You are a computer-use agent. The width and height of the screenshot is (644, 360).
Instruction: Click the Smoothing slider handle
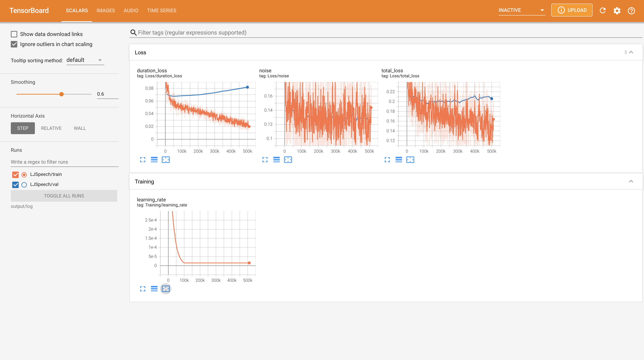pyautogui.click(x=61, y=94)
